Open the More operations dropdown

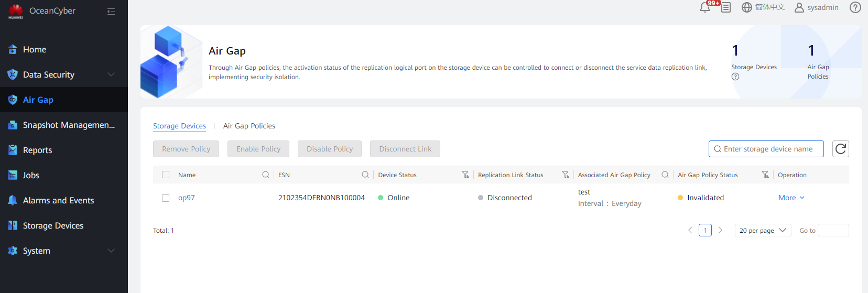point(791,198)
